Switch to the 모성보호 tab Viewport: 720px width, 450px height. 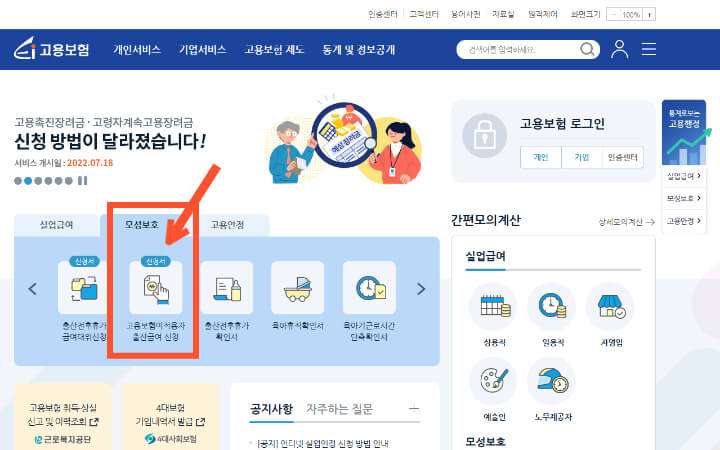pyautogui.click(x=142, y=225)
